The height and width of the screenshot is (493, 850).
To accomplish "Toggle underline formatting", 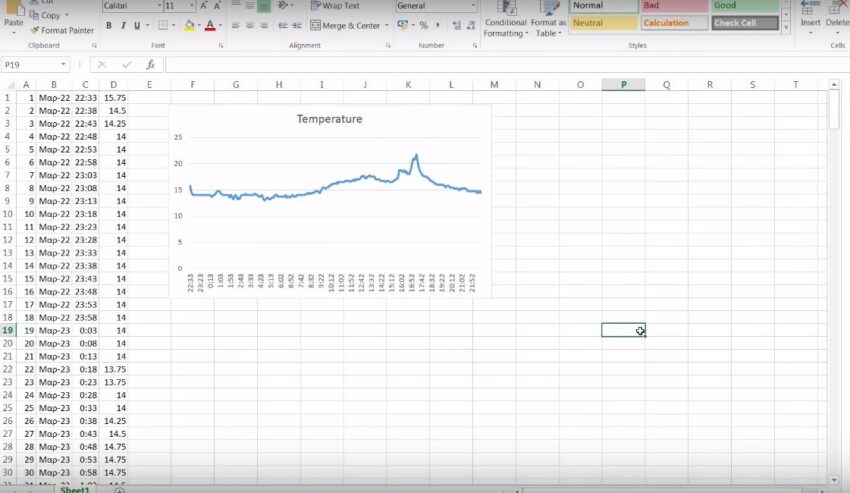I will (137, 25).
